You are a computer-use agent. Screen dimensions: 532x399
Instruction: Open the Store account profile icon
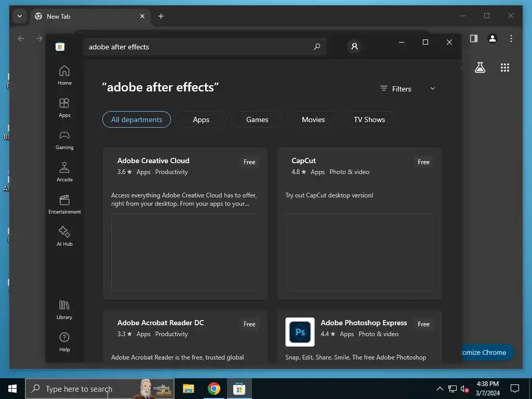pos(354,46)
